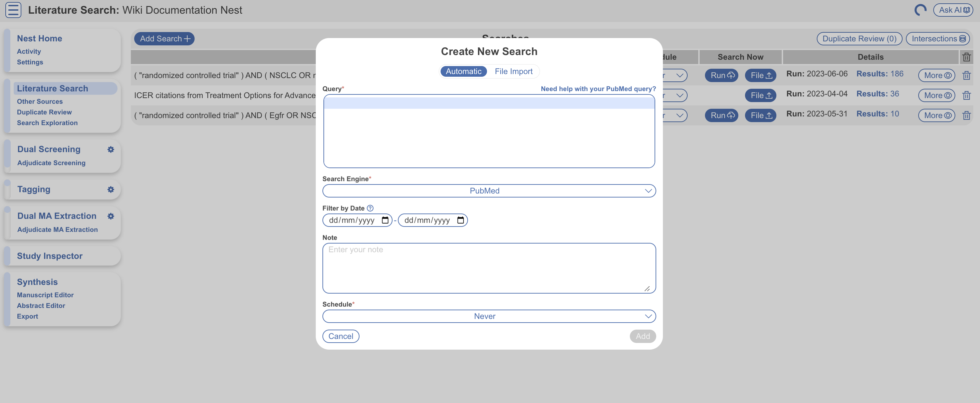Viewport: 980px width, 403px height.
Task: Expand the Search Engine PubMed dropdown
Action: [489, 191]
